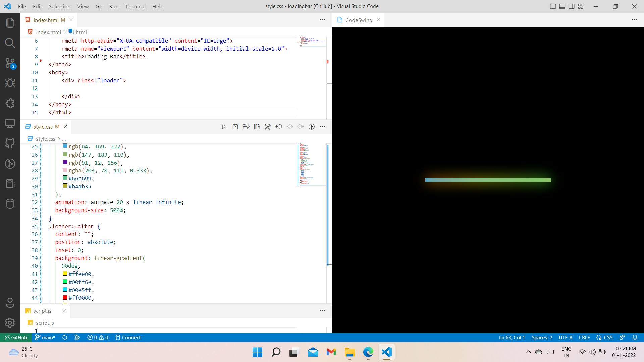
Task: Close the CodeSwing tab
Action: pyautogui.click(x=378, y=20)
